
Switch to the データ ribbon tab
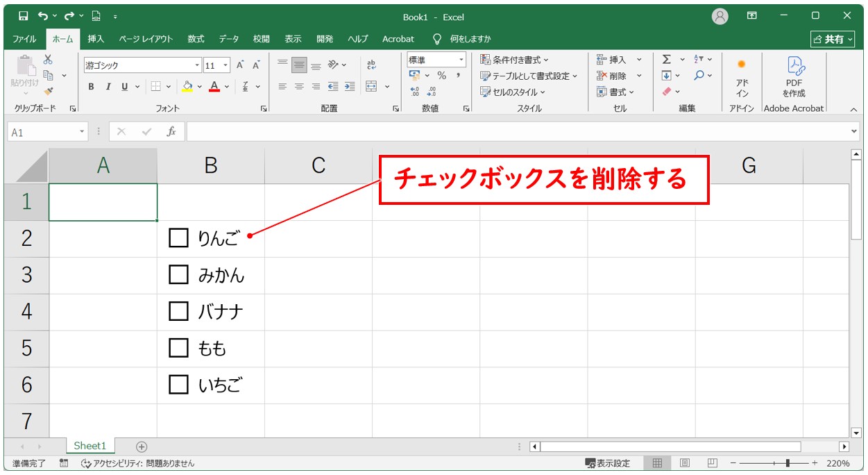pyautogui.click(x=229, y=39)
